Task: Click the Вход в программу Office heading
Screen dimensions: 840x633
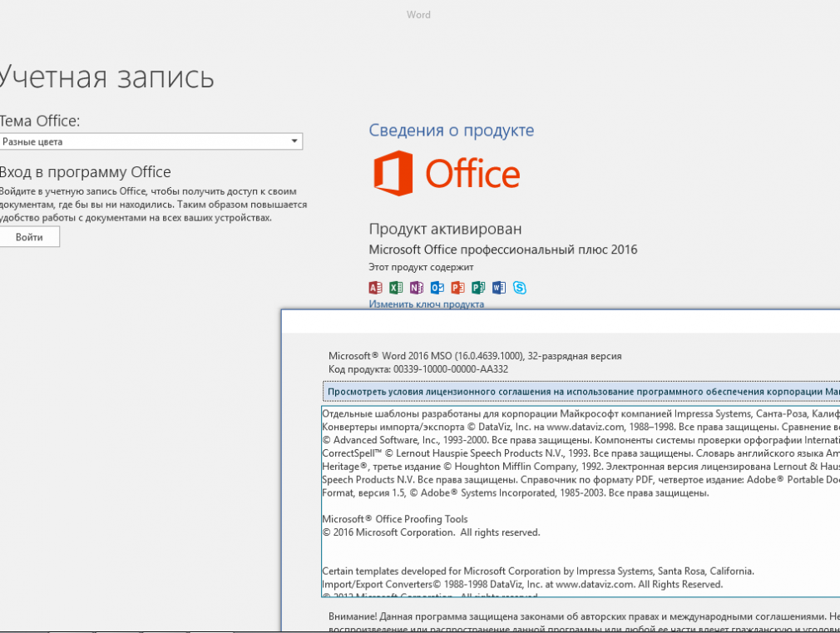Action: pos(85,172)
